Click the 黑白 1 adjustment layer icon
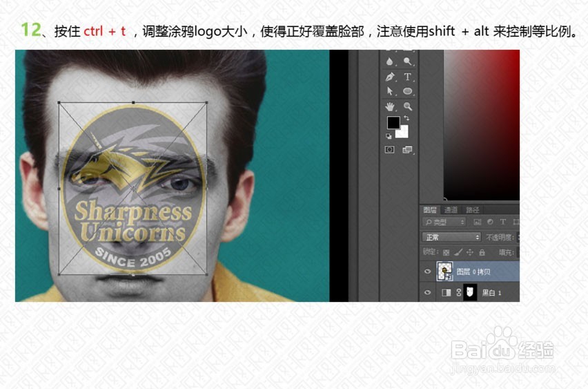Screen dimensions: 588x389 [447, 292]
